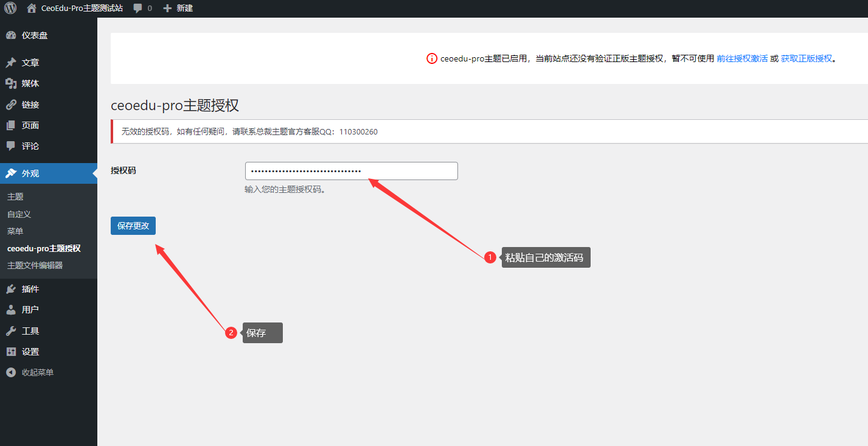Focus the 授权码 password field
Viewport: 868px width, 446px height.
tap(351, 171)
